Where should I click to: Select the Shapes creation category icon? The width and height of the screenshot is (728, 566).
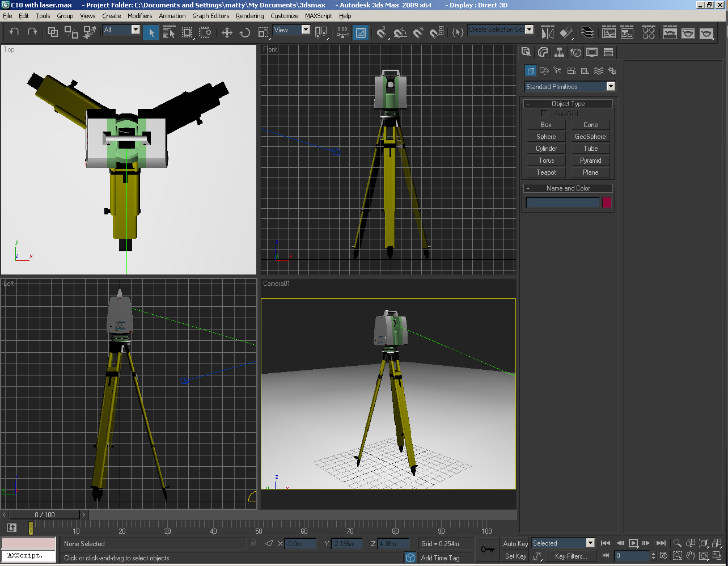(544, 71)
